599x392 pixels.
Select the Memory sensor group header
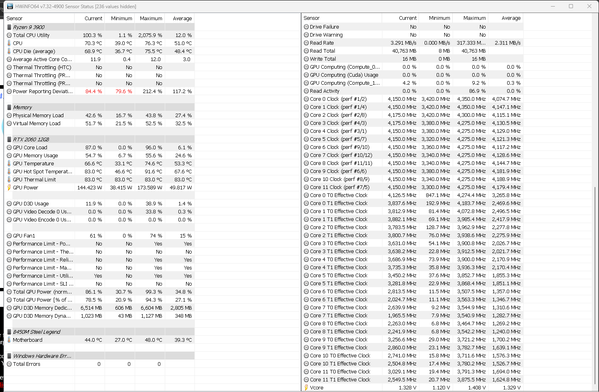pyautogui.click(x=100, y=107)
